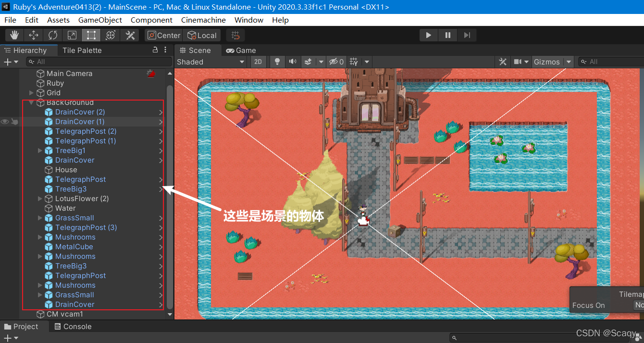Toggle scene lighting bulb icon
The image size is (644, 343).
277,62
